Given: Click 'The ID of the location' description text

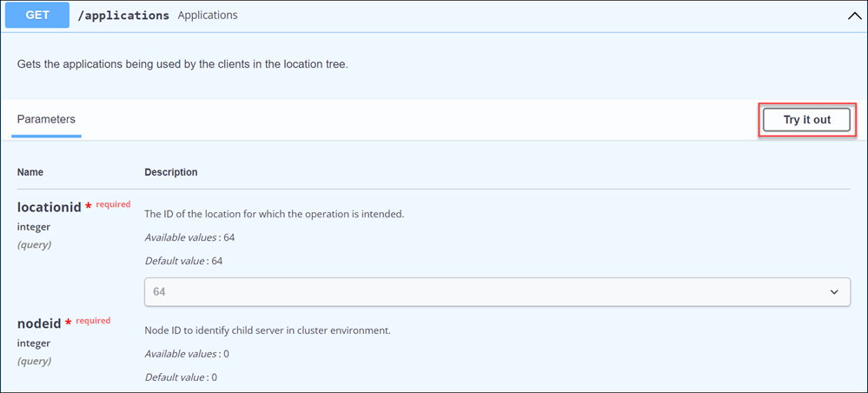Looking at the screenshot, I should pos(274,214).
